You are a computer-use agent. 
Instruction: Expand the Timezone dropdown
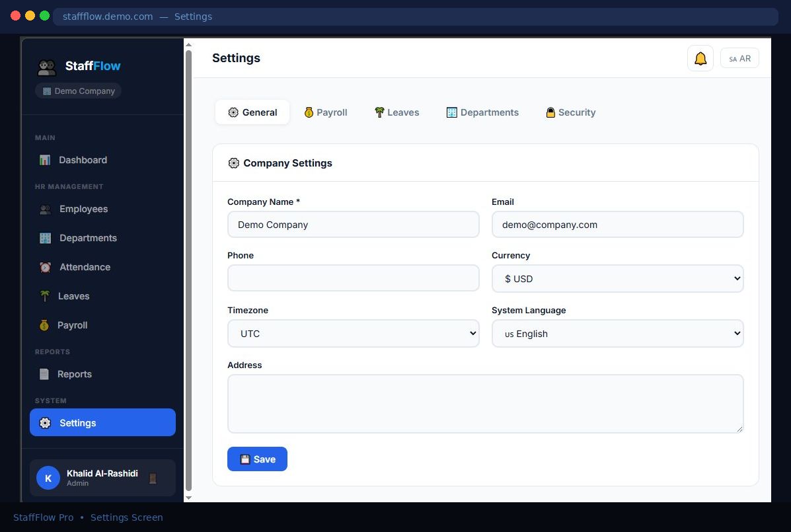coord(353,334)
